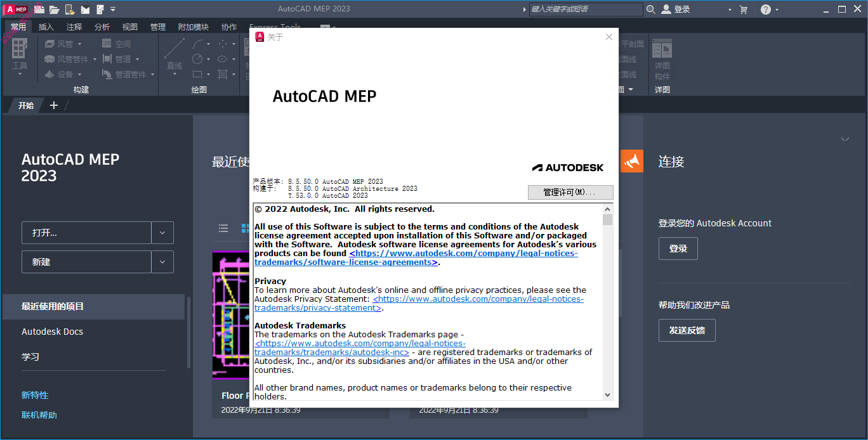This screenshot has height=440, width=868.
Task: Open the software-license-agreements link in About dialog
Action: [416, 257]
